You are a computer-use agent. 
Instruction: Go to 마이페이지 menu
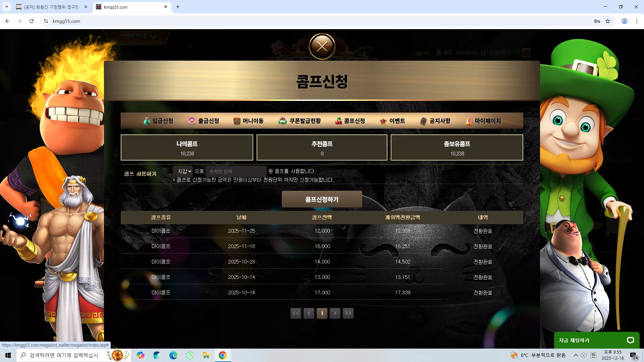(483, 121)
